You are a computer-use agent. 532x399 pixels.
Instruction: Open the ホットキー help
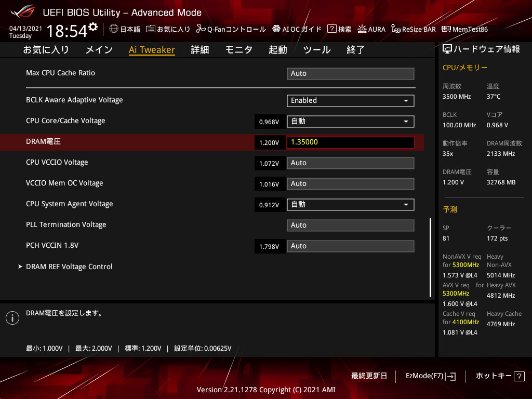point(500,376)
